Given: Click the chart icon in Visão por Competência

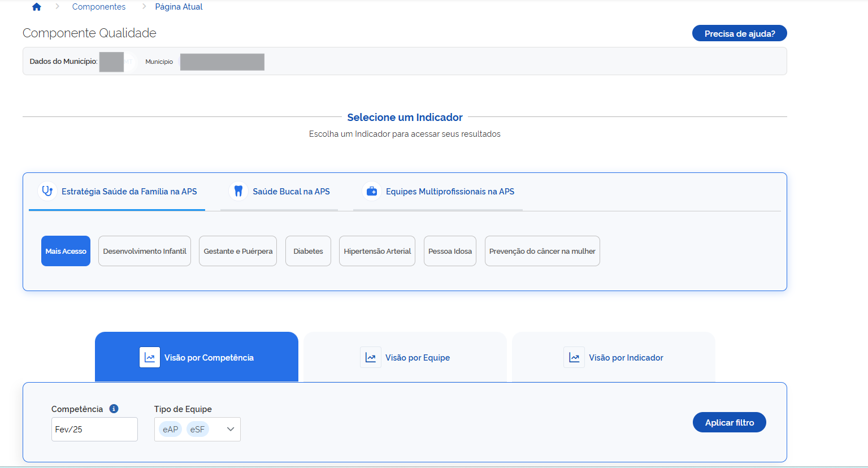Looking at the screenshot, I should pos(150,357).
